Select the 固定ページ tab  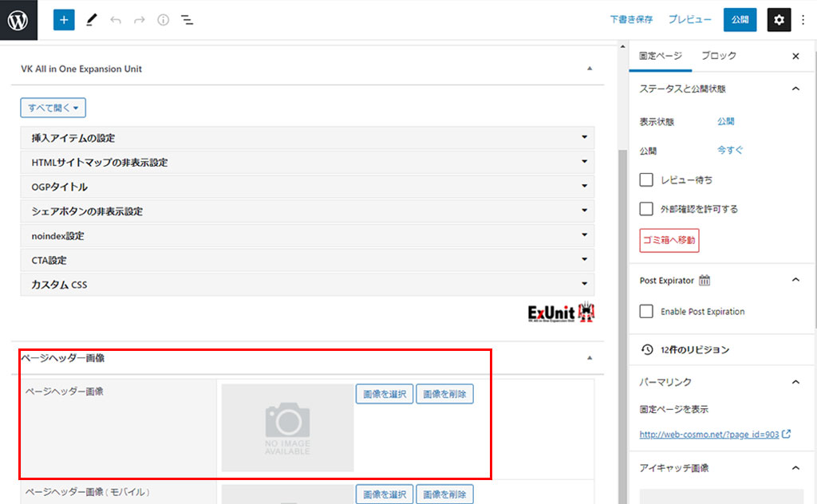click(x=661, y=56)
